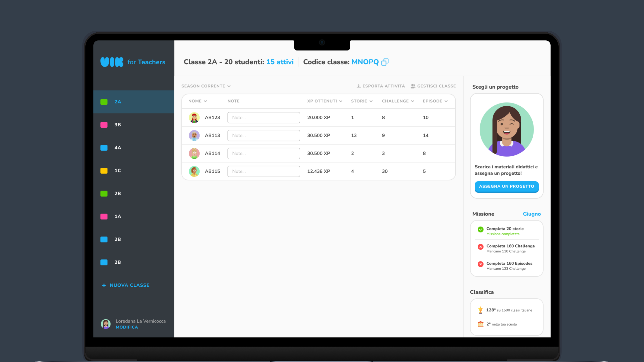Copy the class code MNOPQ icon
644x362 pixels.
point(385,62)
